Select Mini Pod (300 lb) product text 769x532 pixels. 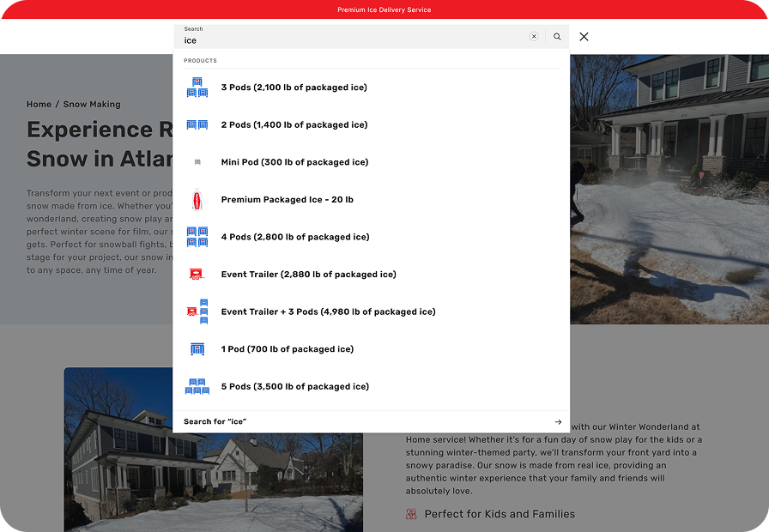pos(294,162)
